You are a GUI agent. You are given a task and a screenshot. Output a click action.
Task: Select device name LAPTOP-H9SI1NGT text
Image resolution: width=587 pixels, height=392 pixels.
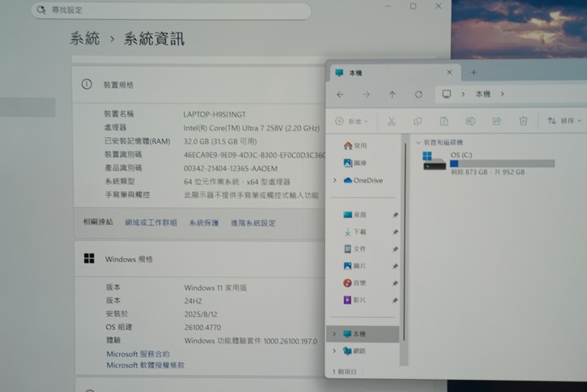(214, 114)
